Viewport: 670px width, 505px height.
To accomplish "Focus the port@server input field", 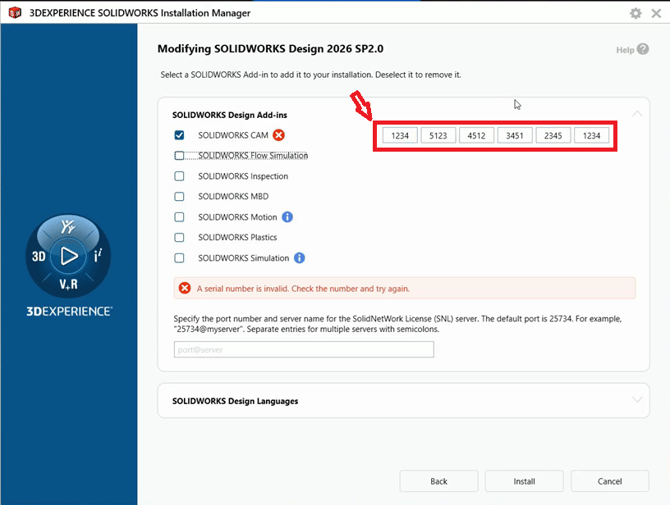I will click(304, 349).
